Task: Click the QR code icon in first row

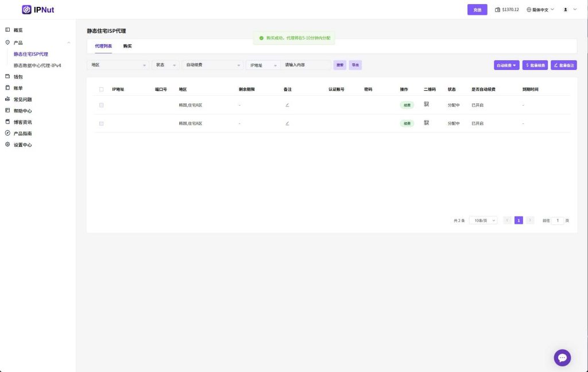Action: pyautogui.click(x=427, y=104)
